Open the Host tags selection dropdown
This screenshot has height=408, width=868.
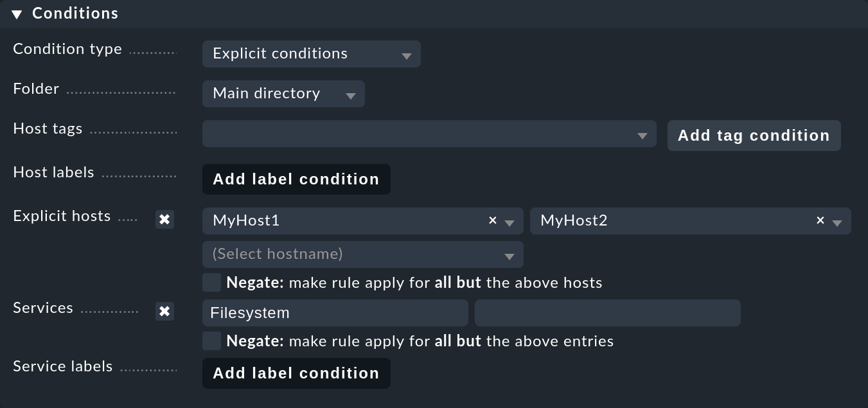pyautogui.click(x=642, y=134)
